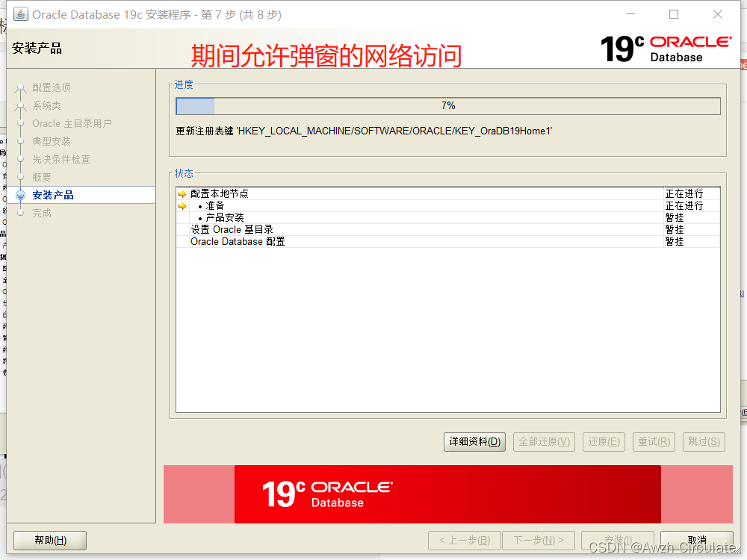Viewport: 747px width, 560px height.
Task: Click the 重试(R) button
Action: (x=654, y=441)
